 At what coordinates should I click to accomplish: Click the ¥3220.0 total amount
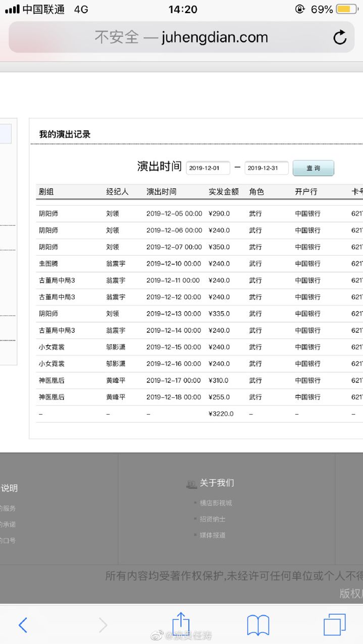tap(221, 414)
